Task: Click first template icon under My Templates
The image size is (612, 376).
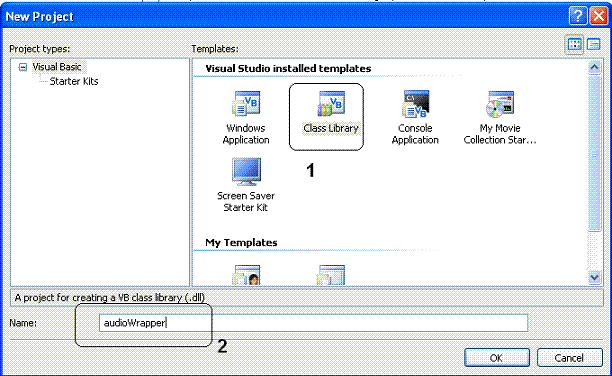Action: coord(247,275)
